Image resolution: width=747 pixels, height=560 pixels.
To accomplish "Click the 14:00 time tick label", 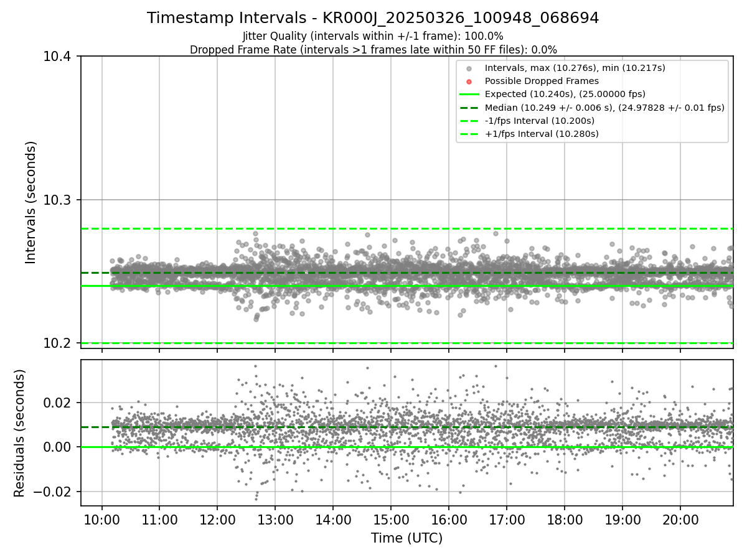I will click(x=333, y=519).
